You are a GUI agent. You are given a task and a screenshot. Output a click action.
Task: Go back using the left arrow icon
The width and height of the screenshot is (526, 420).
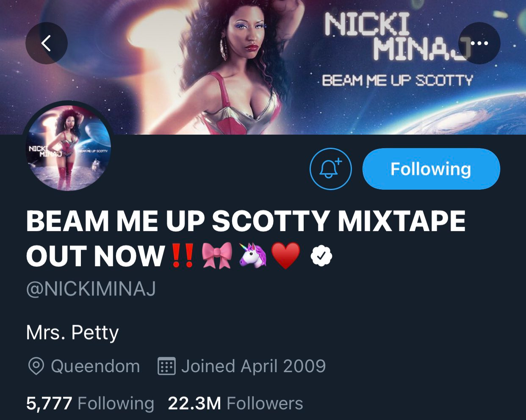point(46,43)
